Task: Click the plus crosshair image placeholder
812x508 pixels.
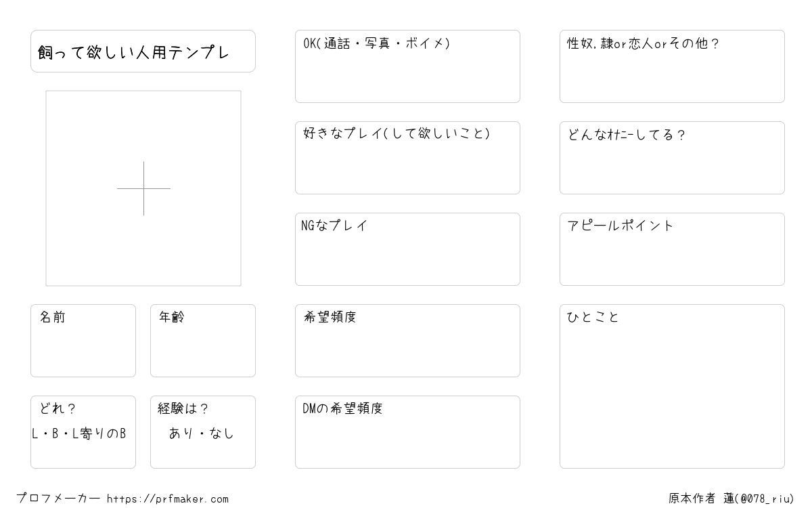Action: (143, 188)
